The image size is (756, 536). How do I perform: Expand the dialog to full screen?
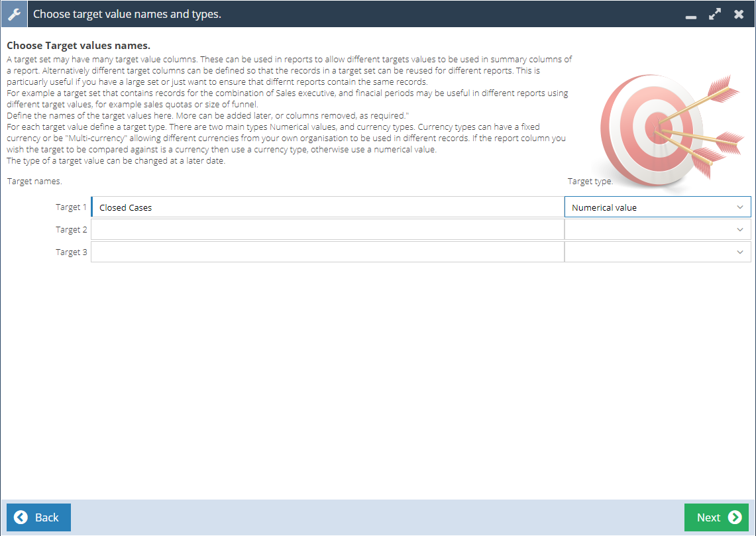[x=715, y=14]
